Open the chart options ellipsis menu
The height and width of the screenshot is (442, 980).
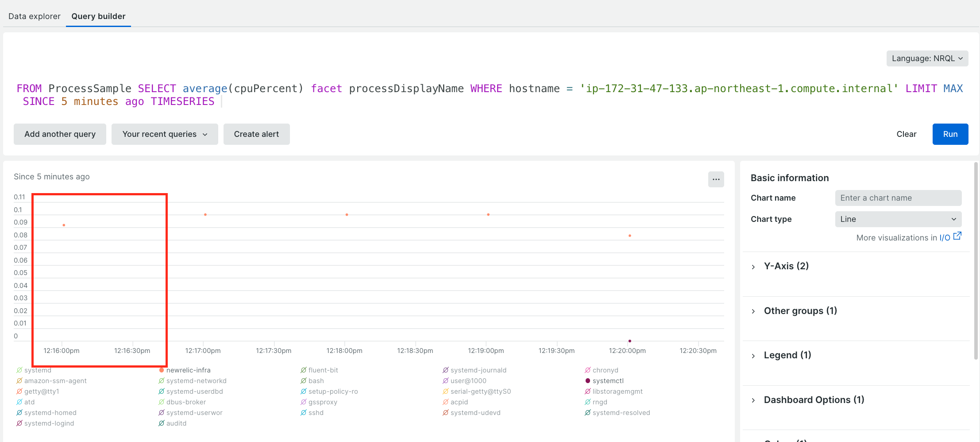coord(716,179)
